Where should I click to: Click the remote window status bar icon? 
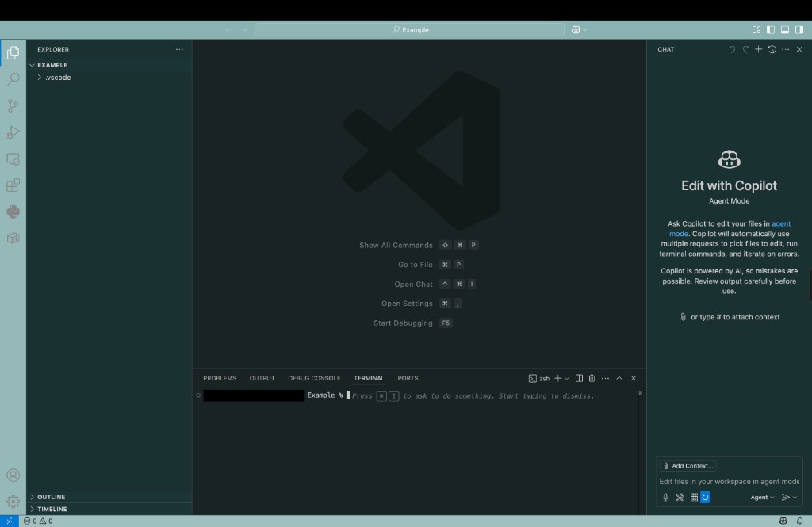click(10, 521)
